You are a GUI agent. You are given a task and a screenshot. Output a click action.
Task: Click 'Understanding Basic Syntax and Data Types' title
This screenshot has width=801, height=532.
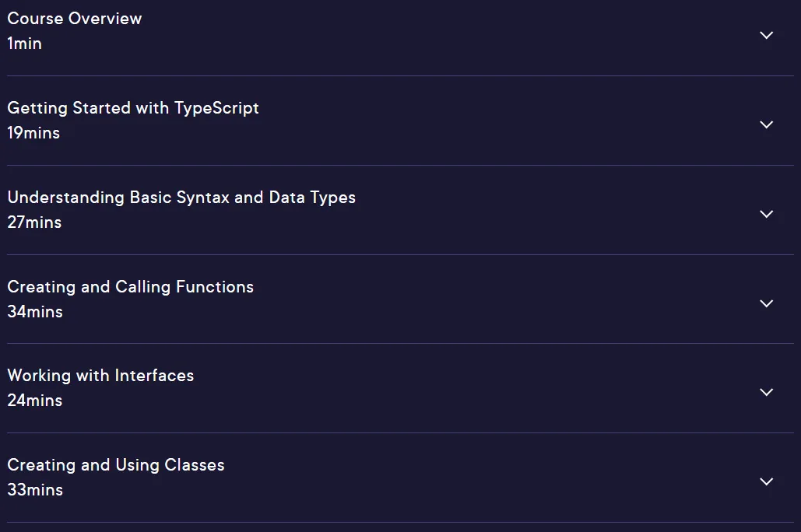[181, 198]
